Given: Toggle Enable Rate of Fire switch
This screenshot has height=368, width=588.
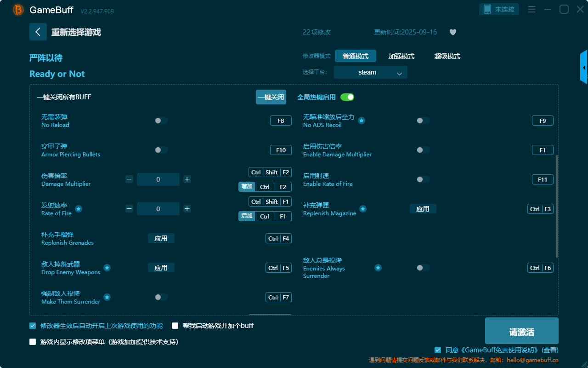Looking at the screenshot, I should pos(423,179).
